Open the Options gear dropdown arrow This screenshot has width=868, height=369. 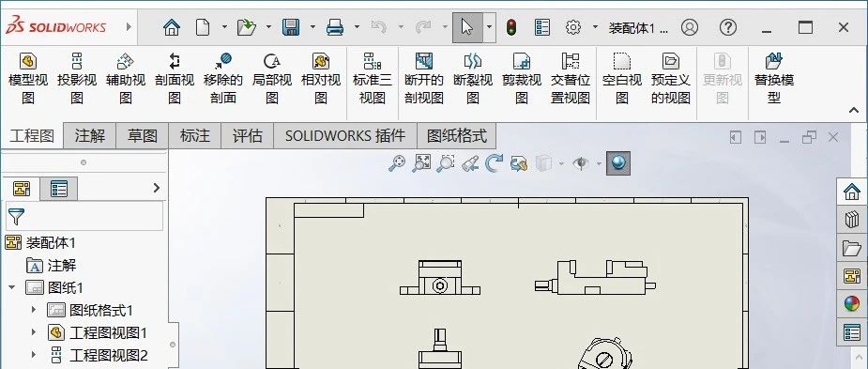click(595, 26)
